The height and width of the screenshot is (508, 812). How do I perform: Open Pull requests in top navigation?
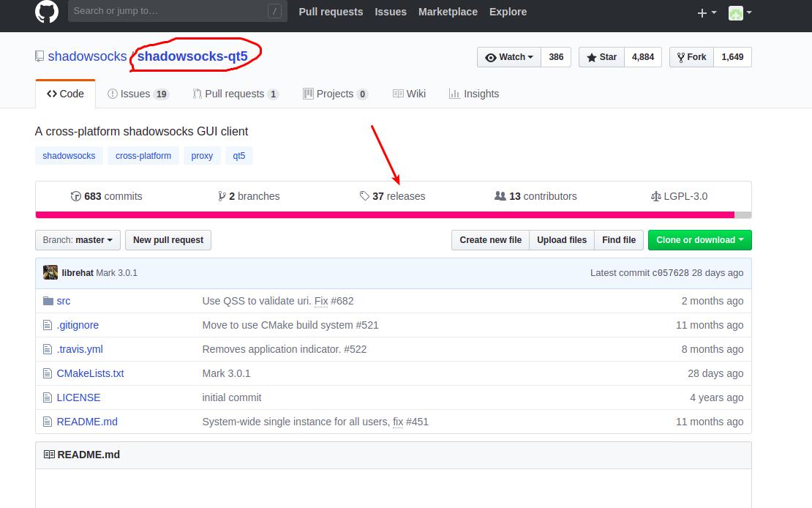pos(331,12)
